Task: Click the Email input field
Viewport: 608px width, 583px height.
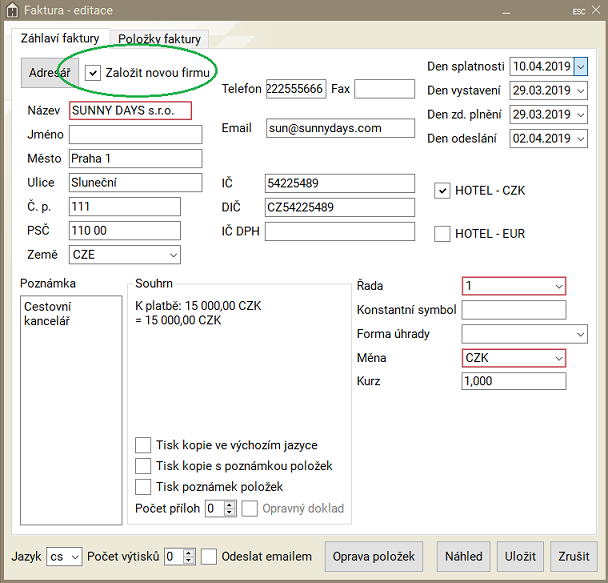Action: [340, 128]
